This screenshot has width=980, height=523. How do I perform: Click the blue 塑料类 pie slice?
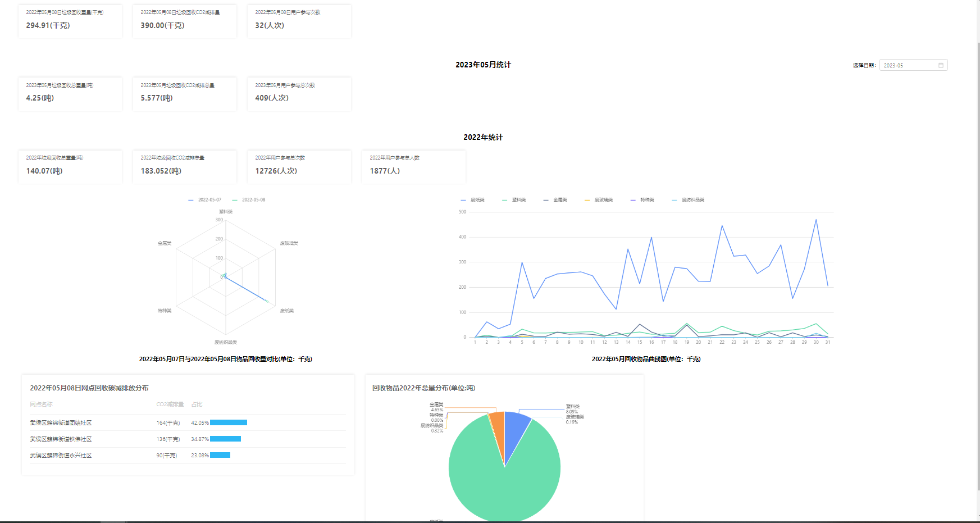click(x=516, y=429)
